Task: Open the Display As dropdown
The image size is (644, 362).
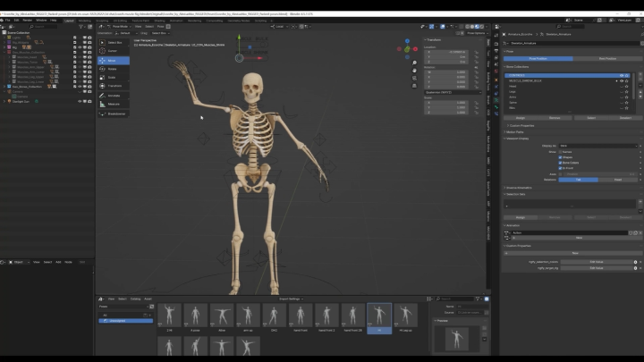Action: coord(599,145)
